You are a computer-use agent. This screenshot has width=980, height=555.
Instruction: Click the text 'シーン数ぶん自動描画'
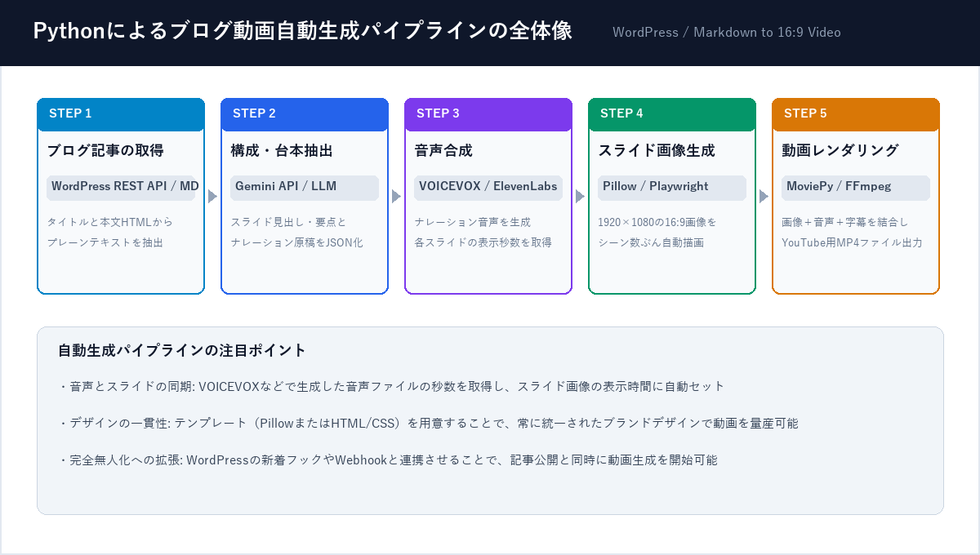651,242
